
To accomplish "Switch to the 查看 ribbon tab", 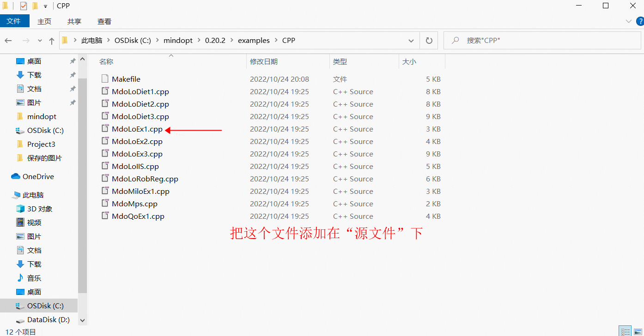I will pyautogui.click(x=103, y=21).
